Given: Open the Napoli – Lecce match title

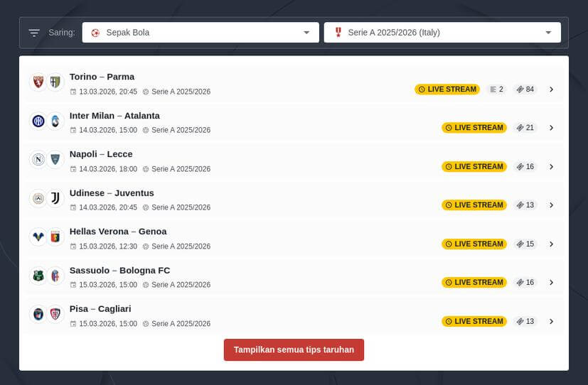Looking at the screenshot, I should [101, 154].
